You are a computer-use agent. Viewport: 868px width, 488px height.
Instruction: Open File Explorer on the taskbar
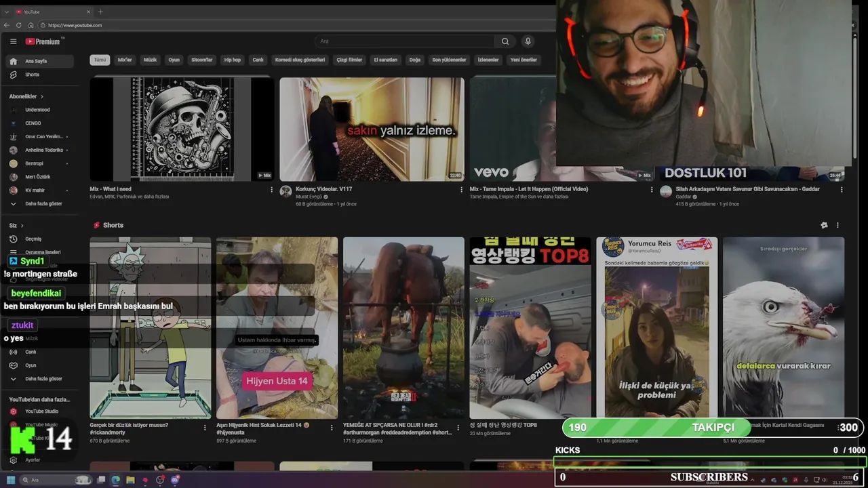pyautogui.click(x=130, y=480)
